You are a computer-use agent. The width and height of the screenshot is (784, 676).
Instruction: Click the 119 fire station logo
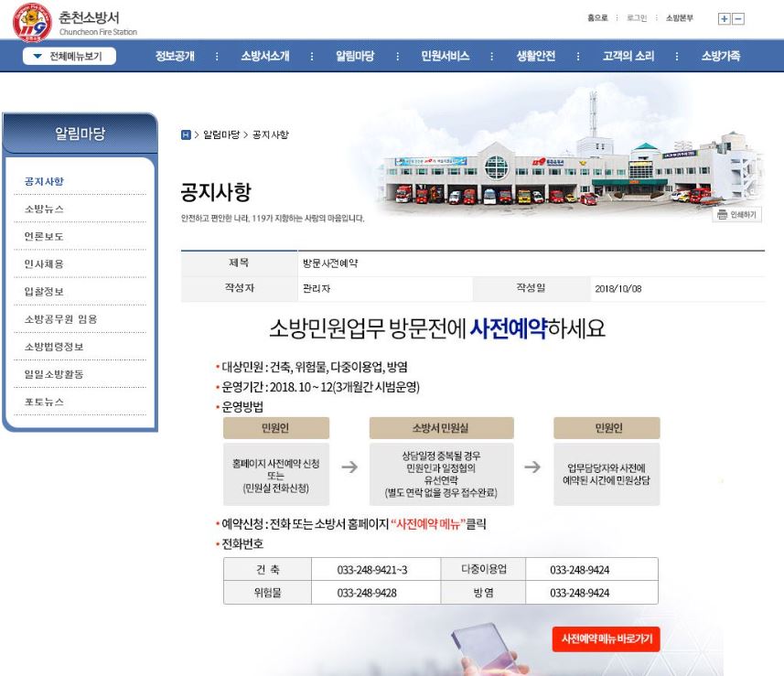pos(31,23)
